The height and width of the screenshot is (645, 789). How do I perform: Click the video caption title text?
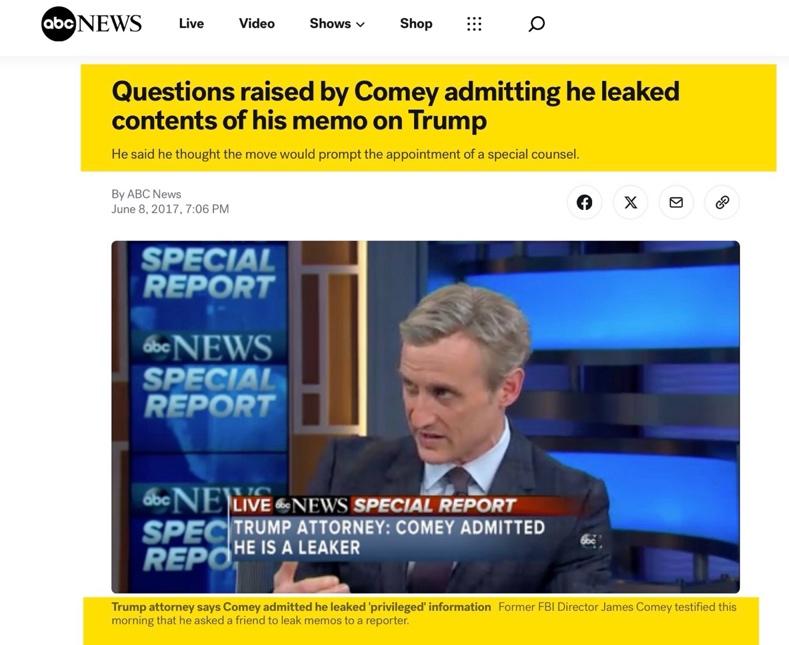pyautogui.click(x=301, y=607)
